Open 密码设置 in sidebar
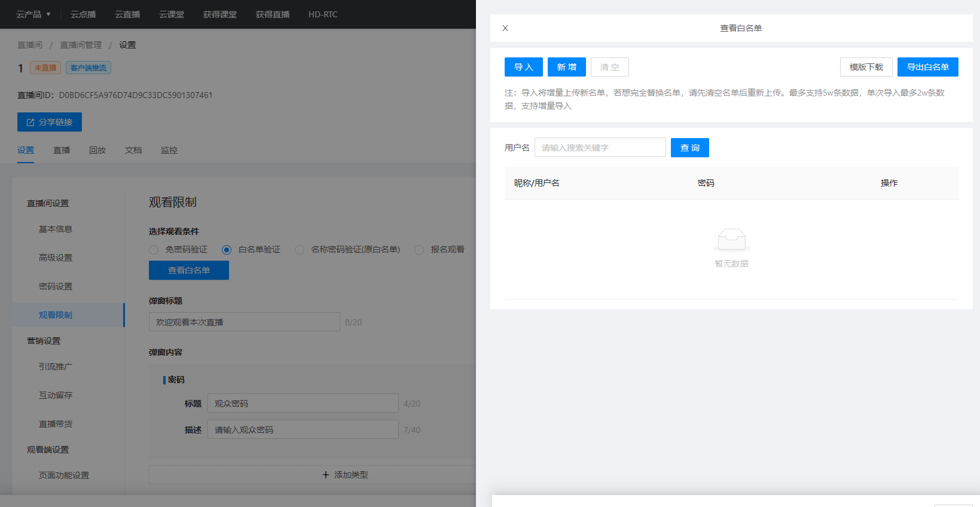Viewport: 980px width, 507px height. tap(56, 286)
